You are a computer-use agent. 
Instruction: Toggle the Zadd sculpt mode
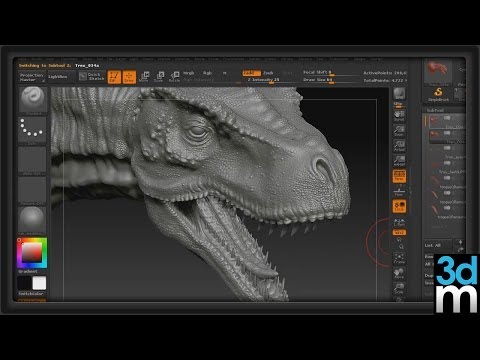pyautogui.click(x=251, y=73)
